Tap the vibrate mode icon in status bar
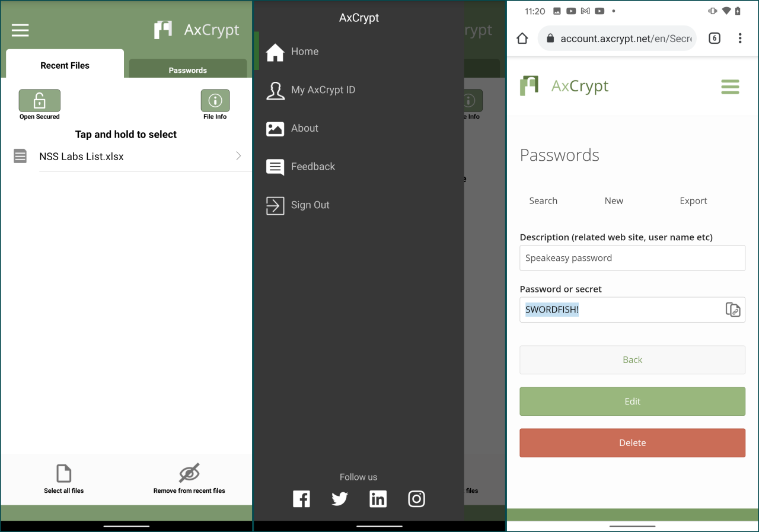759x532 pixels. pyautogui.click(x=713, y=11)
